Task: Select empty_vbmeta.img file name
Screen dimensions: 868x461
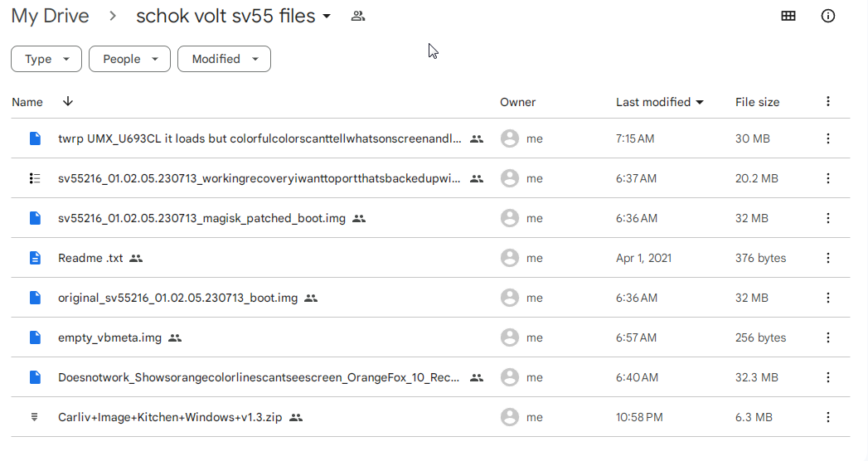Action: coord(109,337)
